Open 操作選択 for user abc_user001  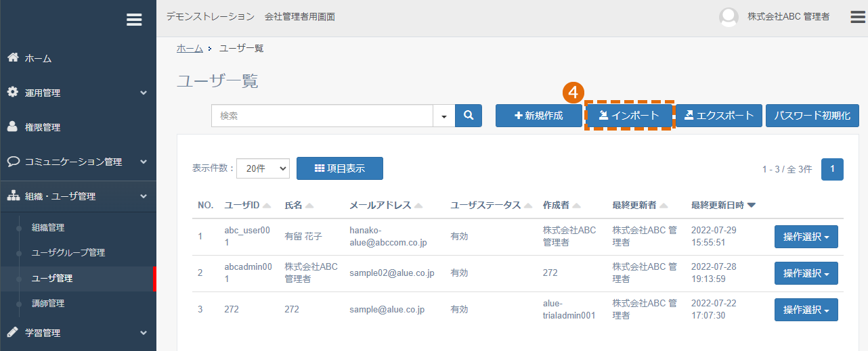tap(806, 237)
